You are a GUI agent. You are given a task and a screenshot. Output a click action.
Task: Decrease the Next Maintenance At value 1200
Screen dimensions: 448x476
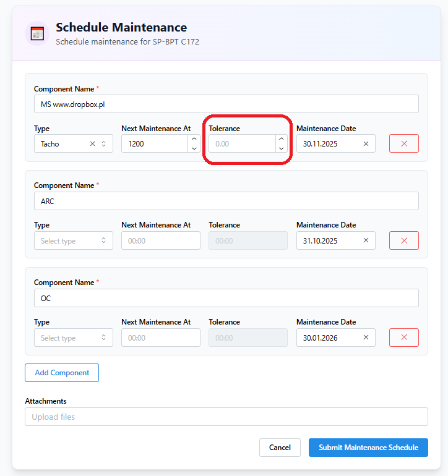click(194, 148)
